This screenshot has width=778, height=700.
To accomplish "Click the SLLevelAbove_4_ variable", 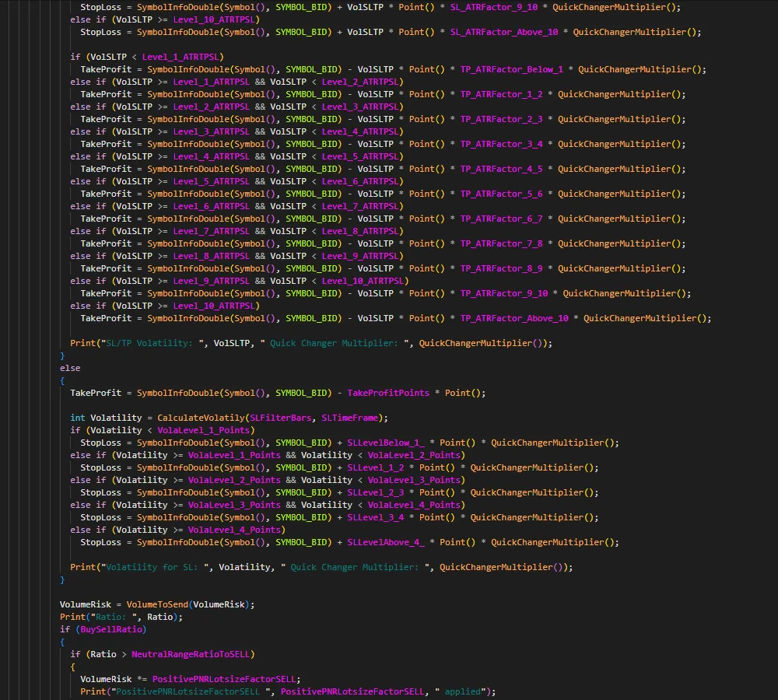I will (x=385, y=542).
